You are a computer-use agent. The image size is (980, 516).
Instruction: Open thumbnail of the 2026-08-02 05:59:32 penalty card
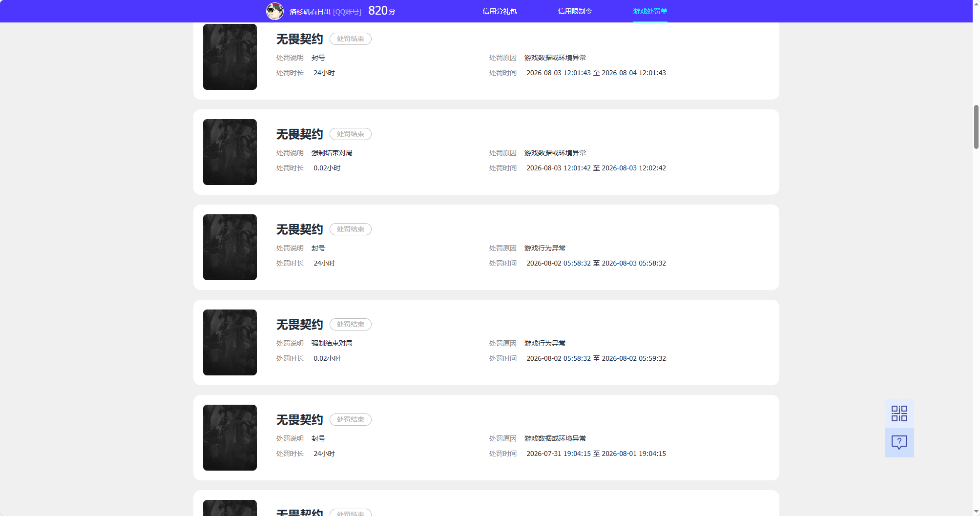[x=230, y=342]
